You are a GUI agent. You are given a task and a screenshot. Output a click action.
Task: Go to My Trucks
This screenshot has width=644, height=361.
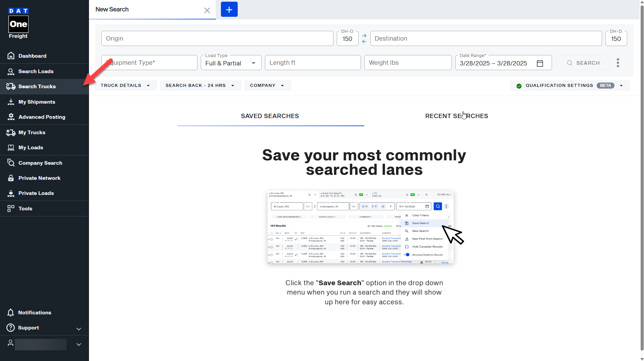coord(44,133)
